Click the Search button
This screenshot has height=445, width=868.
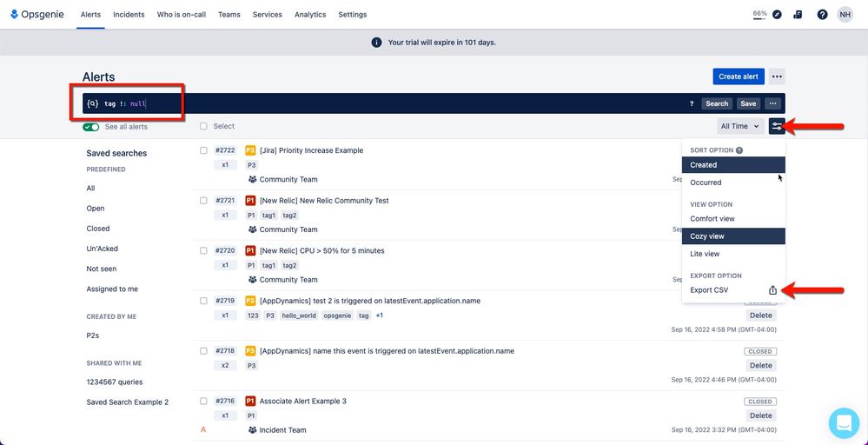(717, 103)
